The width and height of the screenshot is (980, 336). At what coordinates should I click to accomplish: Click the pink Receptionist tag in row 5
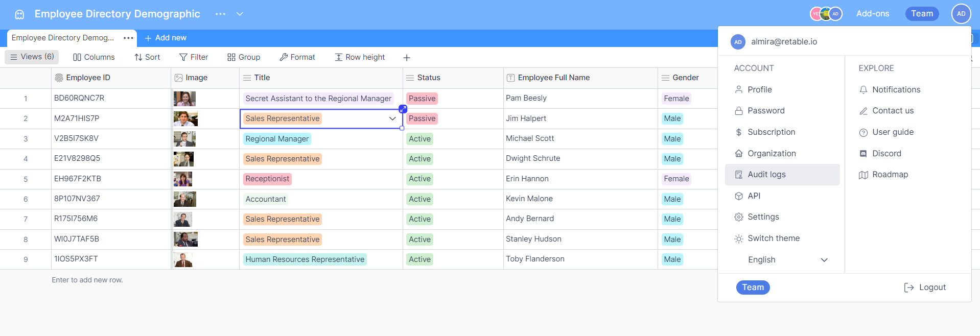(x=267, y=179)
